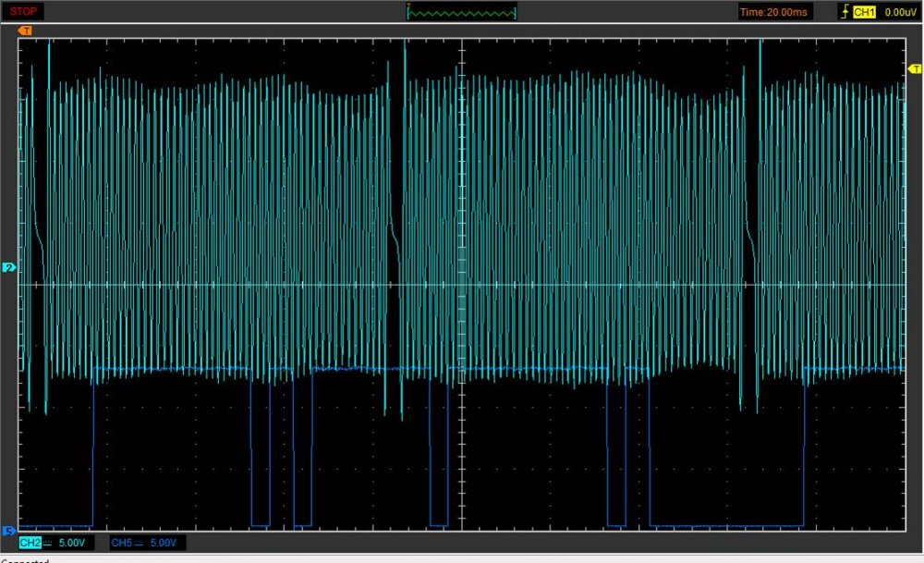Click the 0.00uV trigger level value
924x563 pixels.
(899, 12)
